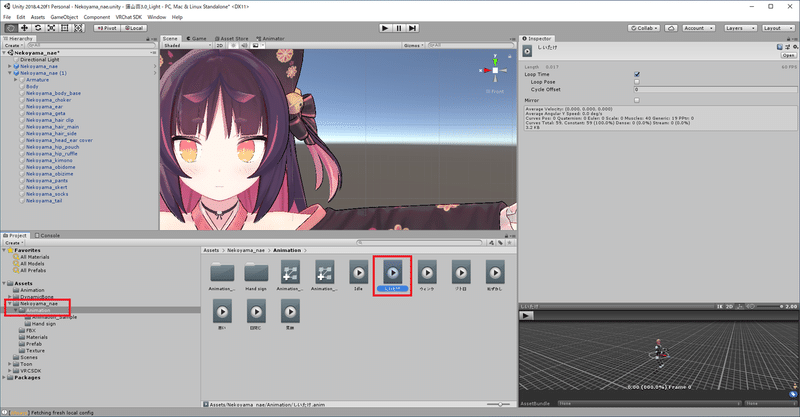This screenshot has height=417, width=800.
Task: Open the VRChat SDK menu
Action: 129,17
